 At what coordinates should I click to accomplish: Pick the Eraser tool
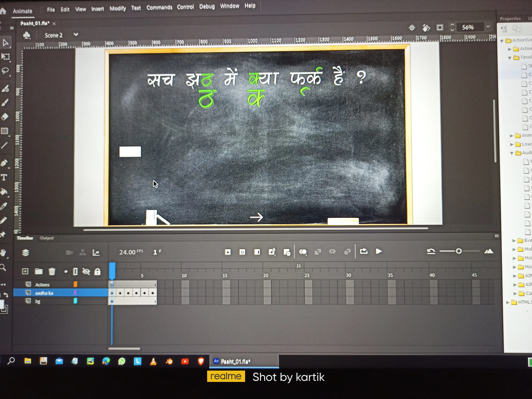[5, 117]
